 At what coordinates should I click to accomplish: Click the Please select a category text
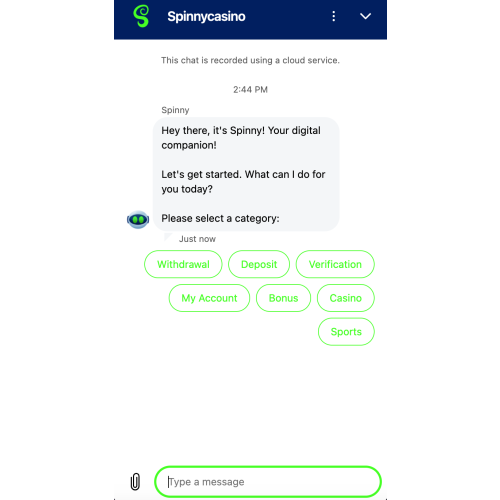pyautogui.click(x=220, y=218)
